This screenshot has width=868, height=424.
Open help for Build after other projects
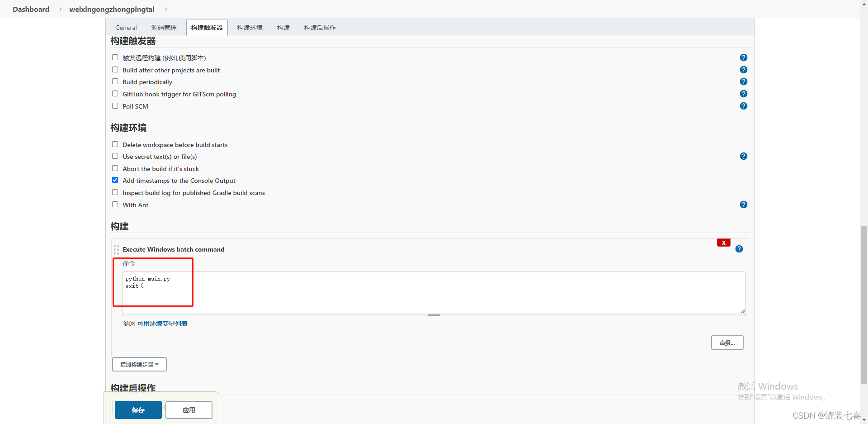tap(743, 70)
